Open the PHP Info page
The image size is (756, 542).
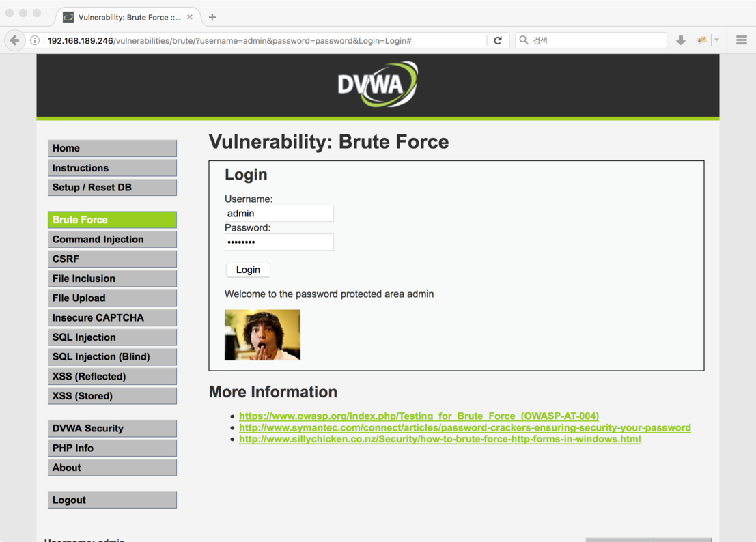(x=112, y=448)
